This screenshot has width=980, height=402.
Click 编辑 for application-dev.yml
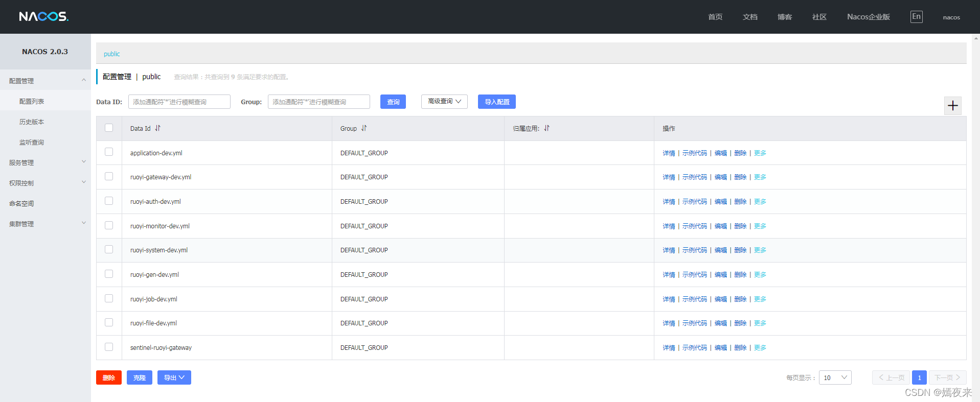coord(721,153)
